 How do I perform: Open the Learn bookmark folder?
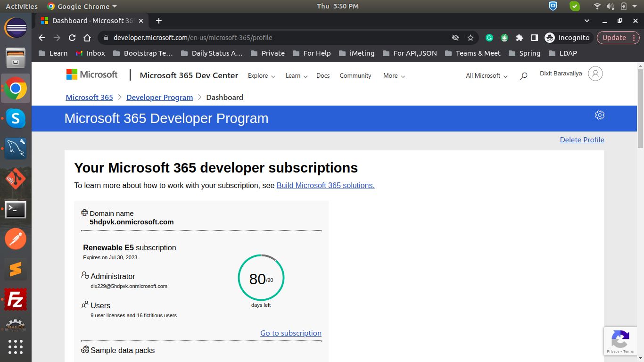[53, 53]
